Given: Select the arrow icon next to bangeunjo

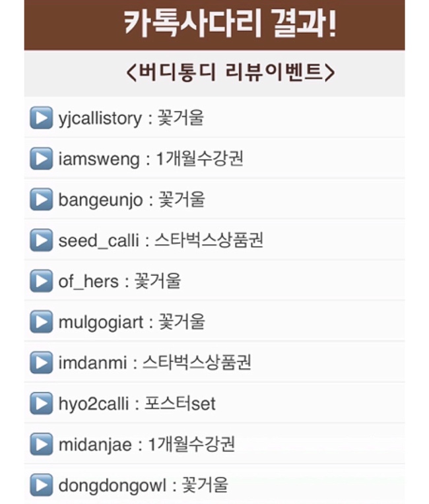Looking at the screenshot, I should [41, 199].
